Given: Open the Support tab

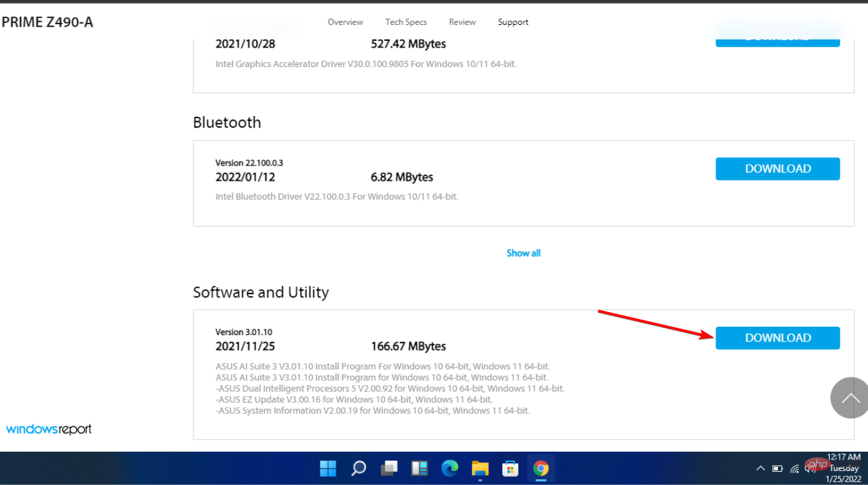Looking at the screenshot, I should tap(513, 22).
